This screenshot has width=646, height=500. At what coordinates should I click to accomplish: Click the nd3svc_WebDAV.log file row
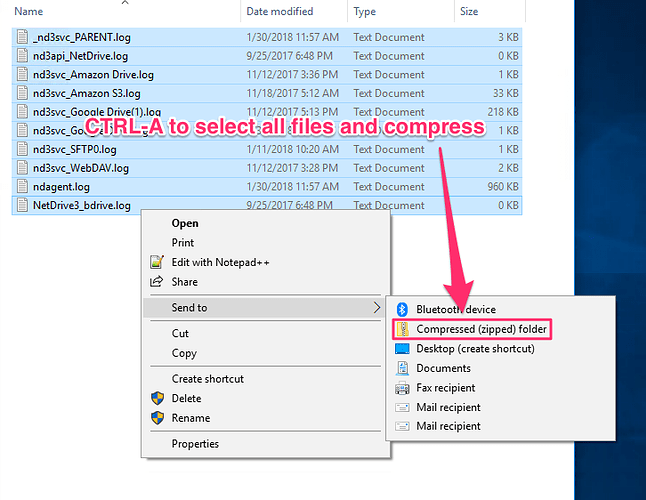coord(80,168)
